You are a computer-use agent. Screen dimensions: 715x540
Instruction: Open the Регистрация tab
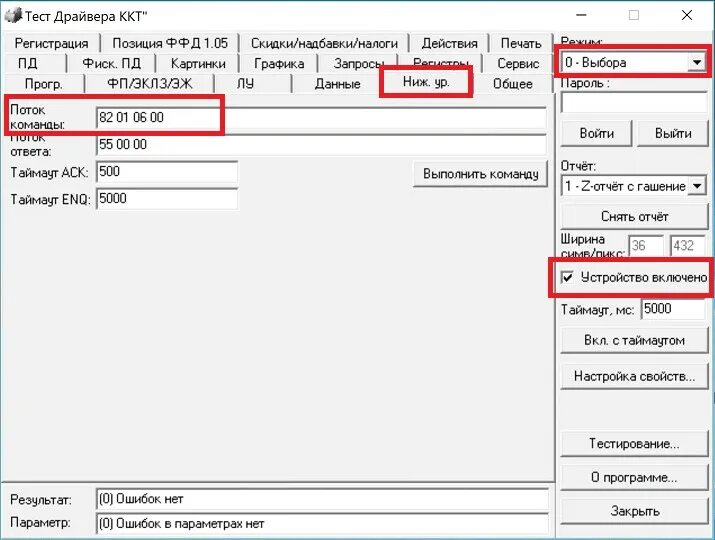51,43
